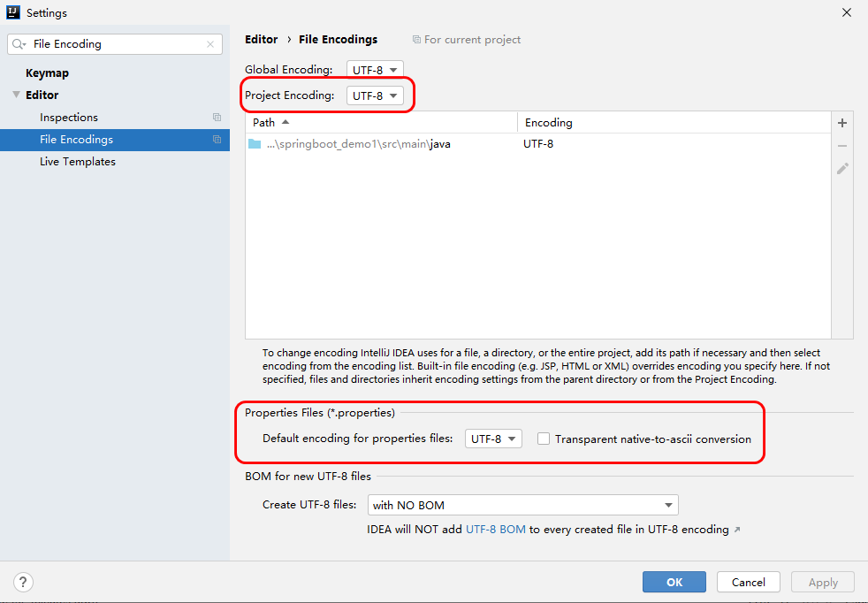Click the IntelliJ IDEA logo icon

tap(12, 12)
